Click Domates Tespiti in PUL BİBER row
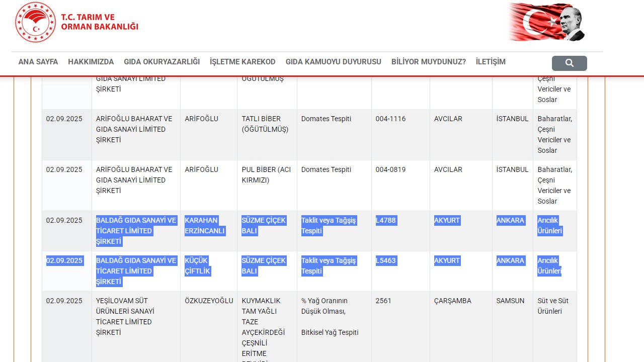This screenshot has height=362, width=644. coord(326,170)
